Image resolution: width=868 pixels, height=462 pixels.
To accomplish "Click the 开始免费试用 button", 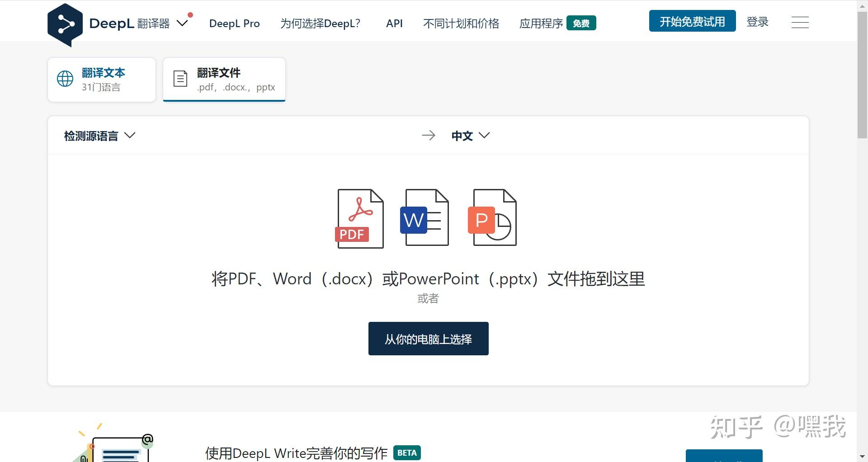I will click(692, 21).
